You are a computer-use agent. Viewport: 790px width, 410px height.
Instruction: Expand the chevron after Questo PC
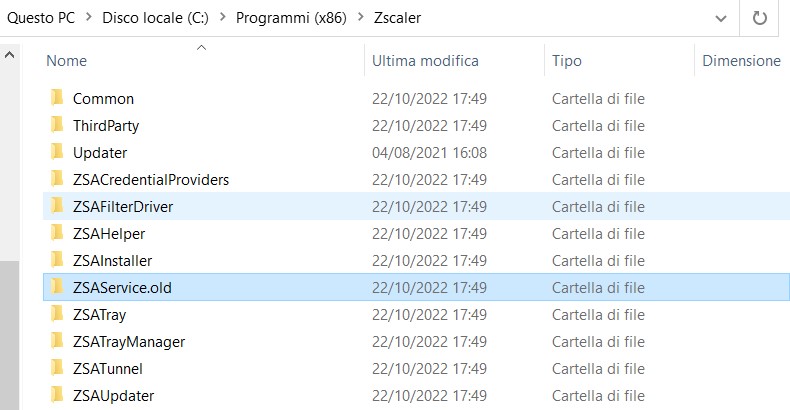click(x=89, y=17)
